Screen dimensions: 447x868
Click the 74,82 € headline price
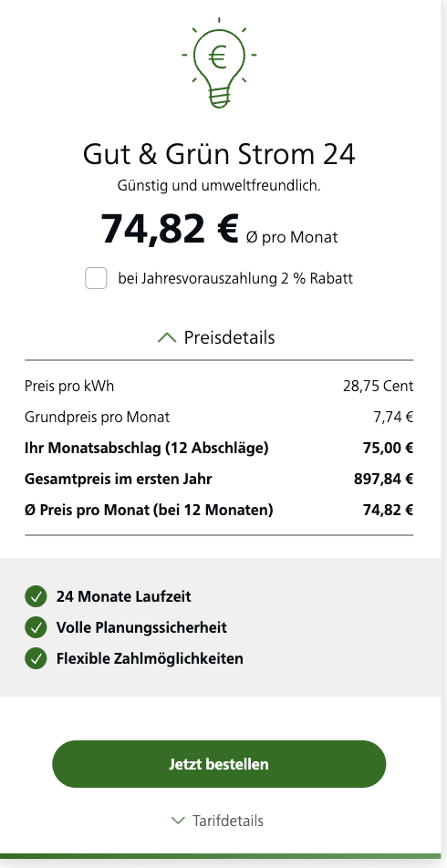tap(170, 229)
